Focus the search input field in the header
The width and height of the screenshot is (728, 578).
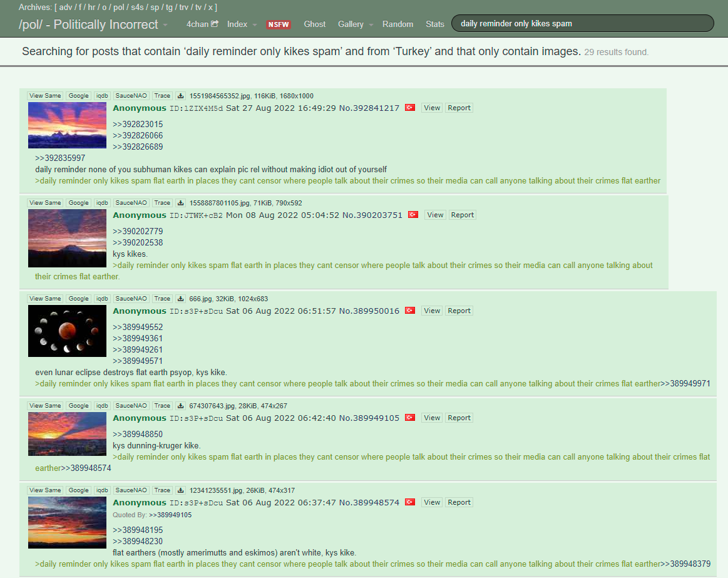tap(582, 24)
